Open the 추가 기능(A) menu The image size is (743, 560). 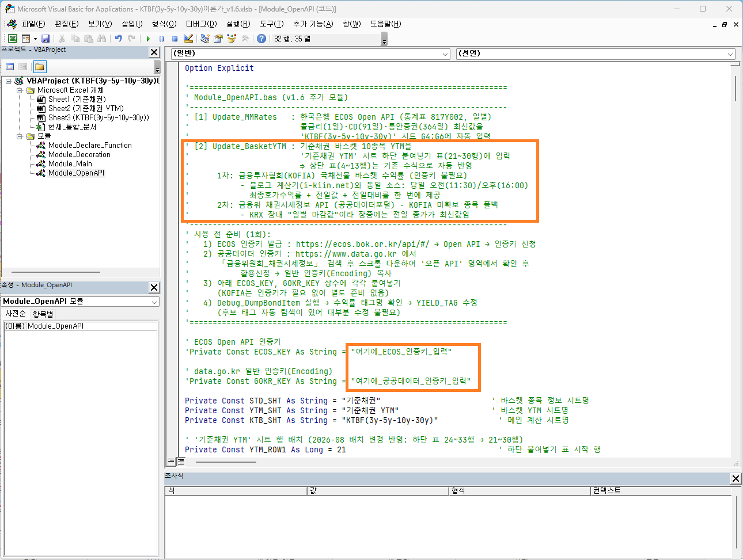(313, 24)
